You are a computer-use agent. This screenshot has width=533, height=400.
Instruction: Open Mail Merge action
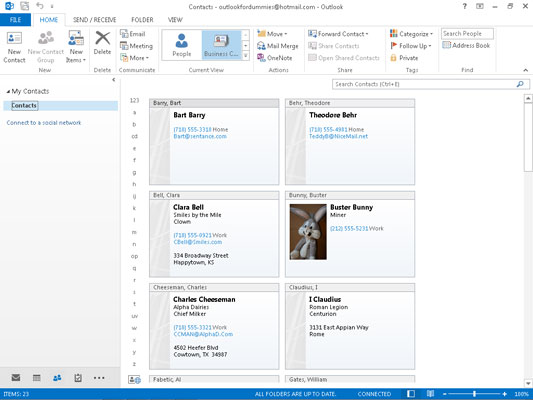pyautogui.click(x=278, y=46)
